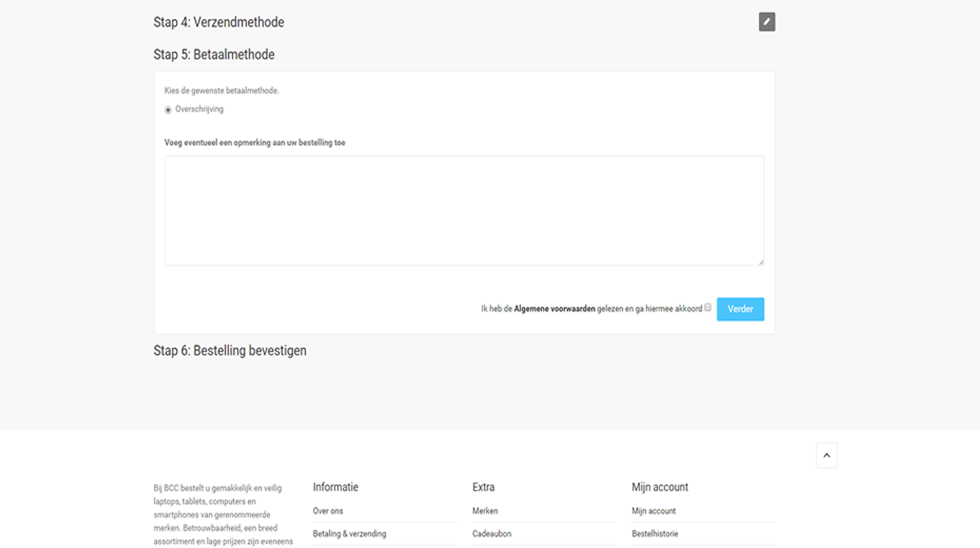Click the scroll-to-top arrow button
The width and height of the screenshot is (980, 548).
coord(826,455)
